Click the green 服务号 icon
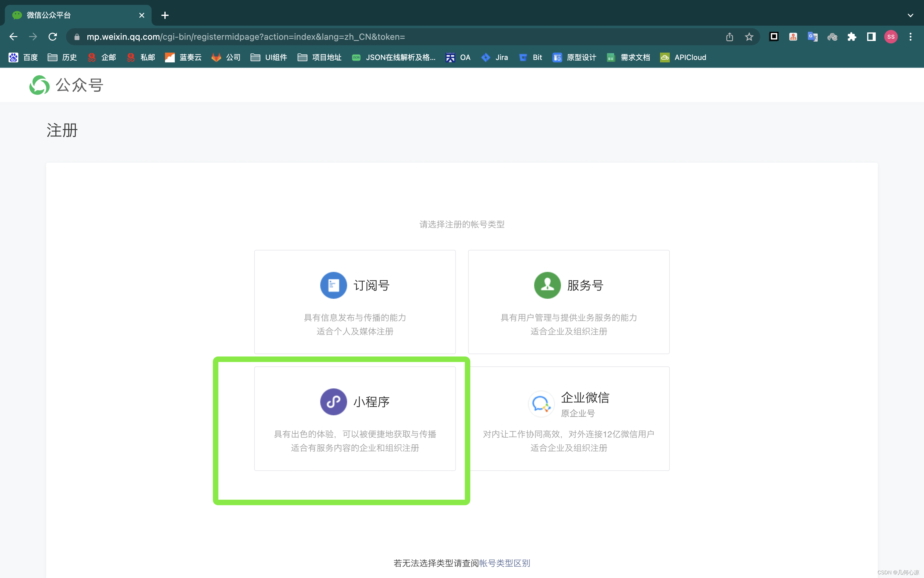Image resolution: width=924 pixels, height=578 pixels. [x=547, y=285]
